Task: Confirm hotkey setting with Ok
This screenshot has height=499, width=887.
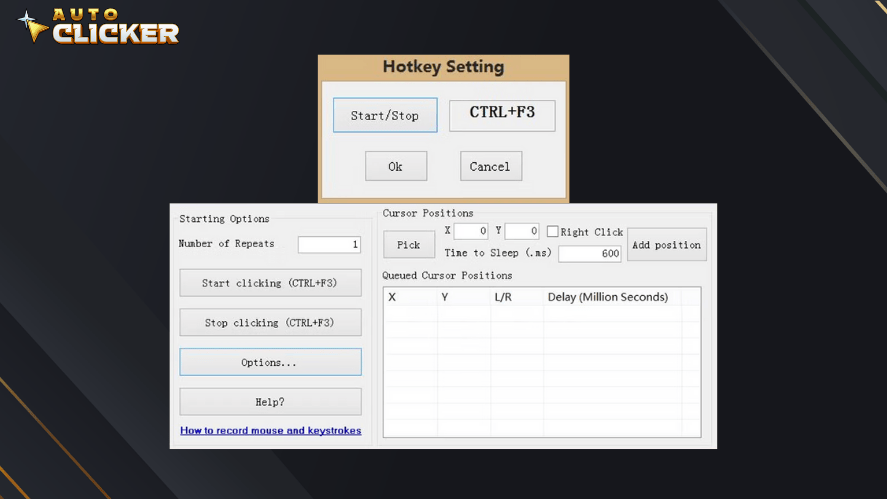Action: [395, 166]
